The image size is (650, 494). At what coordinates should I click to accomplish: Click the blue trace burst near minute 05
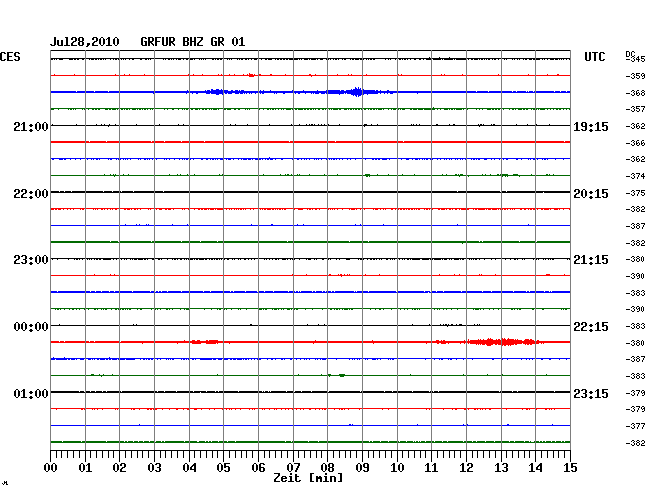[218, 92]
